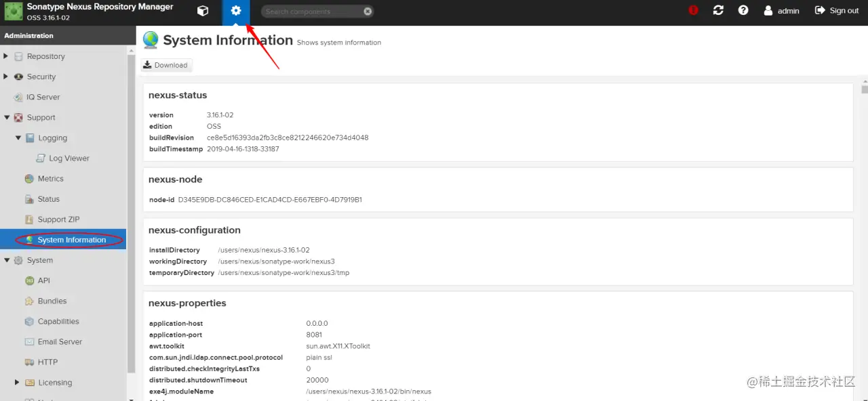Select Logging menu item
The height and width of the screenshot is (401, 868).
pyautogui.click(x=52, y=138)
